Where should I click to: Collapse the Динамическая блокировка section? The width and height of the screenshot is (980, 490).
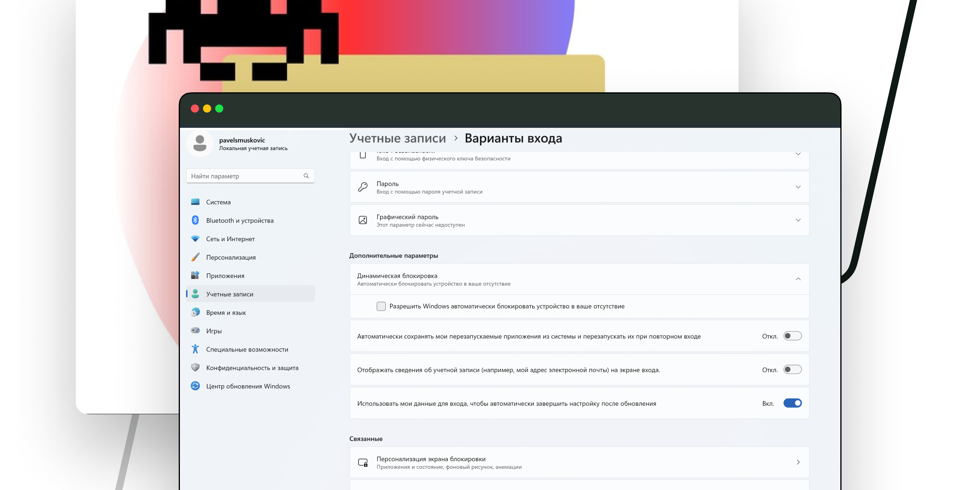[x=798, y=279]
